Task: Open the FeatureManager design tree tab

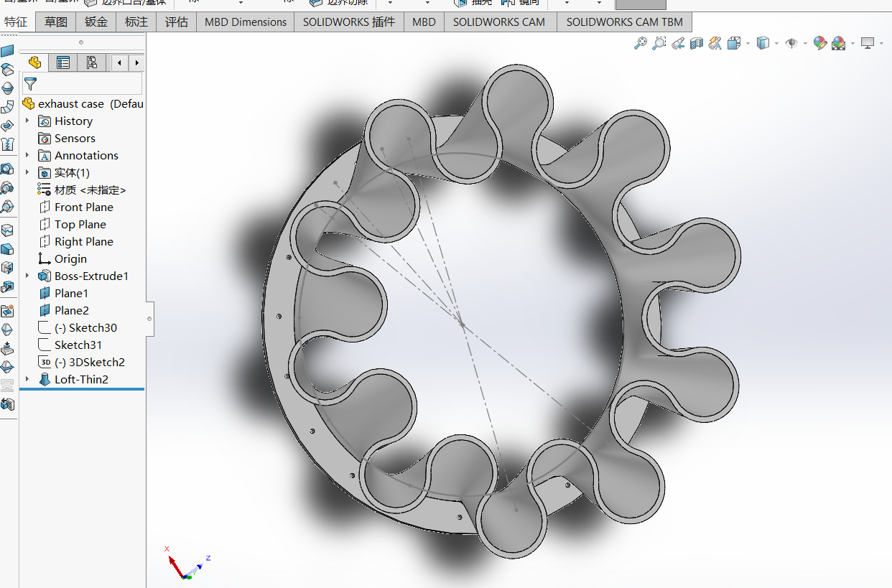Action: (x=34, y=62)
